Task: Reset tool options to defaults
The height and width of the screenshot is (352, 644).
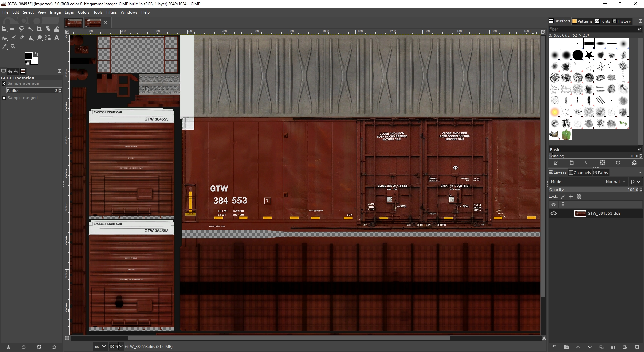Action: (x=54, y=347)
